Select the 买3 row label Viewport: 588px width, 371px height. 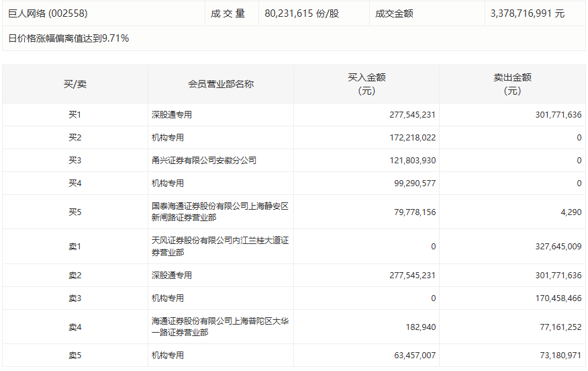click(75, 161)
